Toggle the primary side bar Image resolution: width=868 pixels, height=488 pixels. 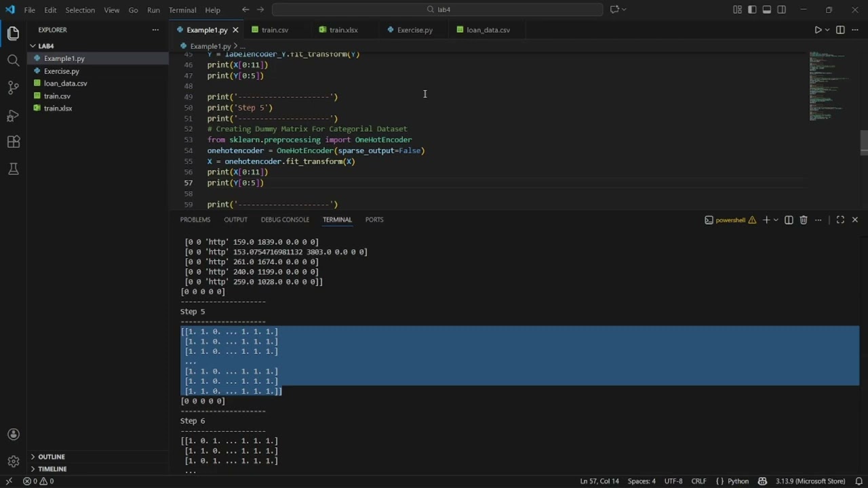click(x=752, y=9)
